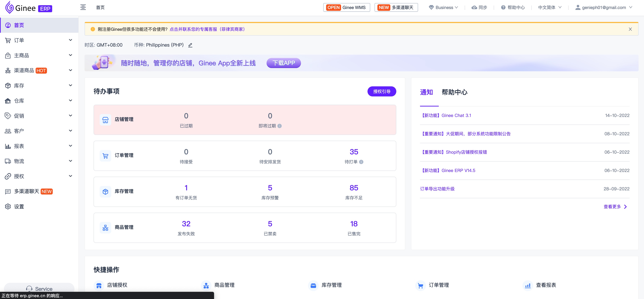The height and width of the screenshot is (299, 644).
Task: Expand the 促销 sidebar menu chevron
Action: 71,115
